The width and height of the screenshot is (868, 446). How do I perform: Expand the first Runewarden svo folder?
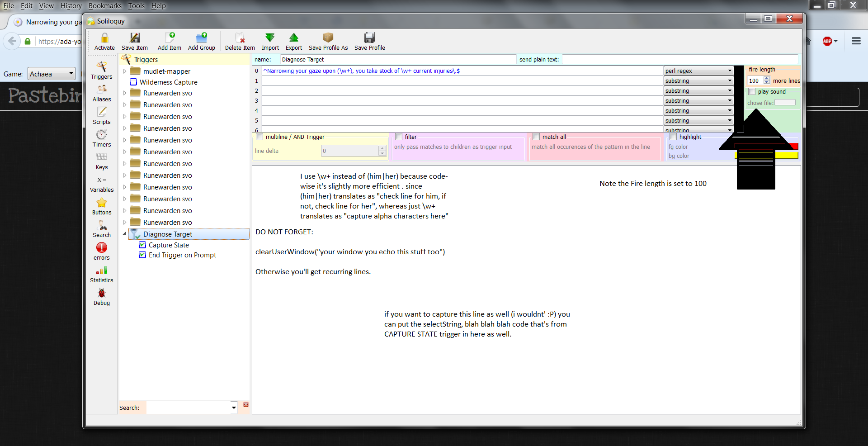125,93
